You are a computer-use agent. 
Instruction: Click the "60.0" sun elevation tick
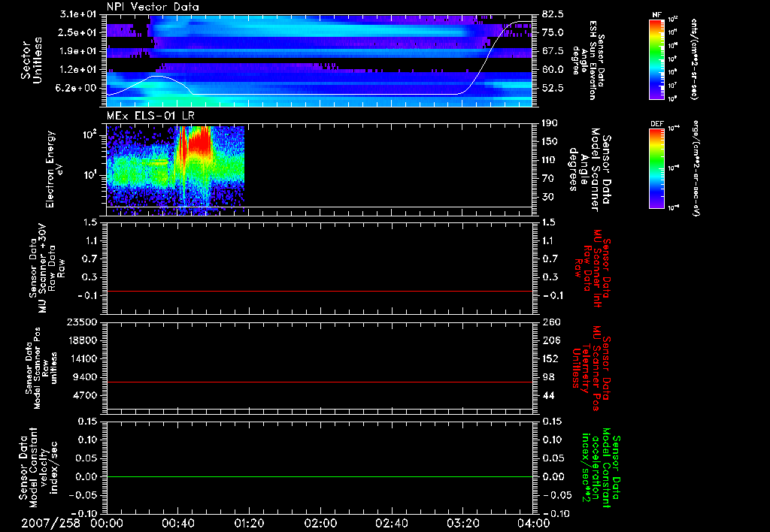coord(553,69)
